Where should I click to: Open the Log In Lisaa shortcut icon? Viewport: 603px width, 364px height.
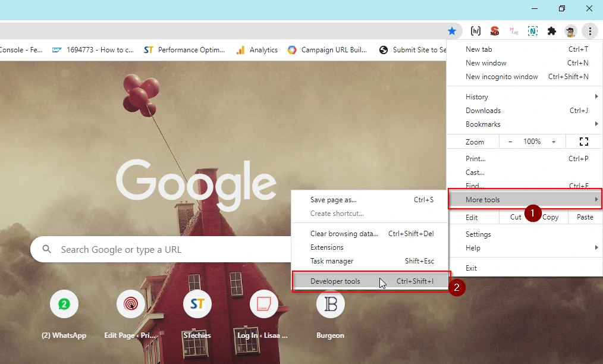[x=264, y=304]
